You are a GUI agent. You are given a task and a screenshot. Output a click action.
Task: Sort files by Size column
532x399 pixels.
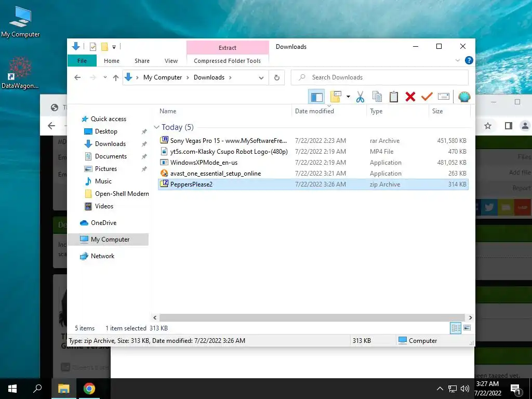(x=449, y=111)
